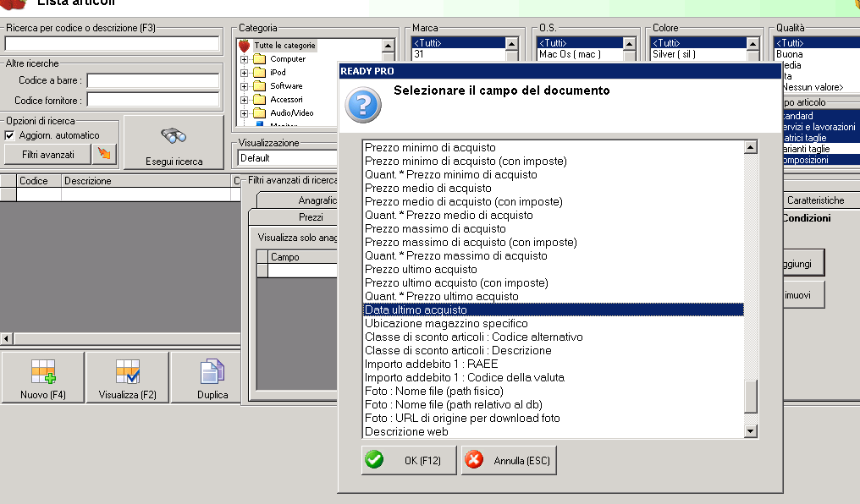Select Tutte le categorie tree root
The width and height of the screenshot is (860, 504).
click(x=284, y=46)
